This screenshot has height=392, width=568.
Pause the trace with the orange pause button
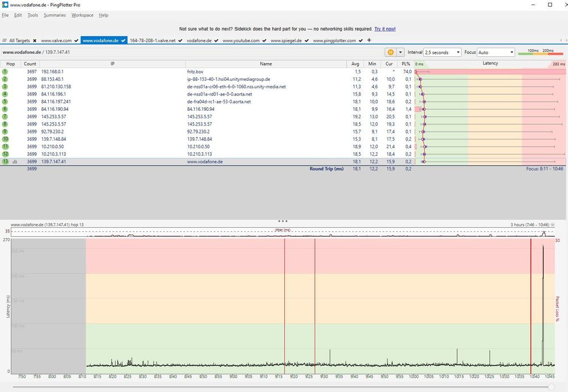pyautogui.click(x=391, y=52)
